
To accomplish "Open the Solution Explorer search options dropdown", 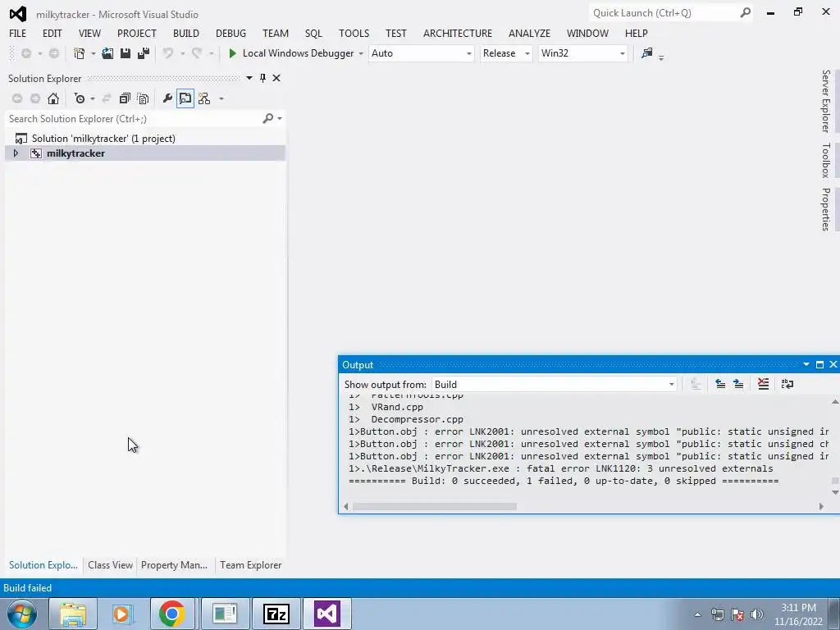I will 280,118.
